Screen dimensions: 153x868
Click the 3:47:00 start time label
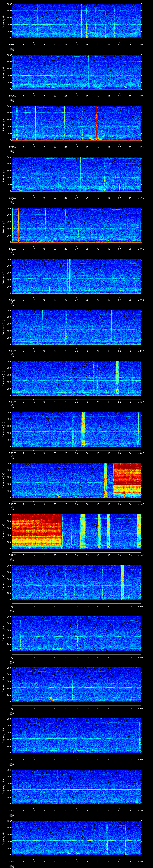coord(12,862)
